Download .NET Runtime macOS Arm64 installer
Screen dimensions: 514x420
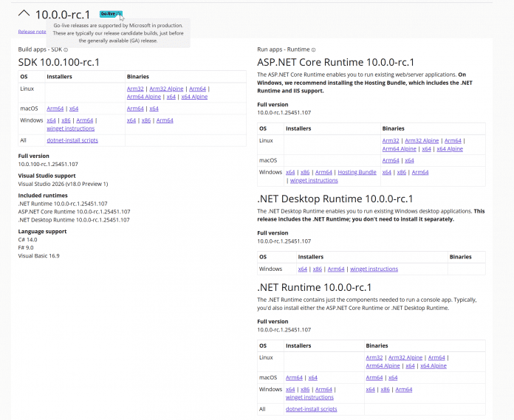point(295,377)
